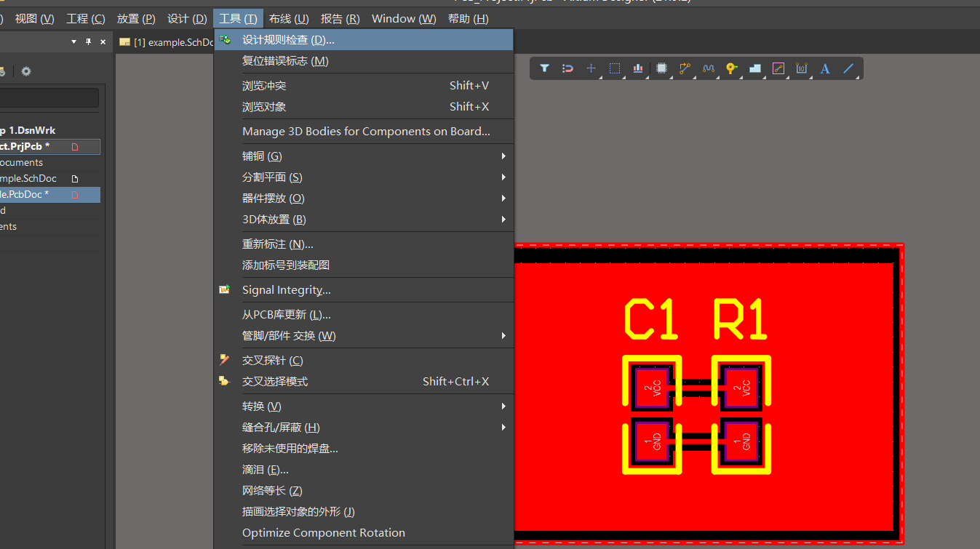Expand the 分割平面 (S) submenu

click(364, 177)
